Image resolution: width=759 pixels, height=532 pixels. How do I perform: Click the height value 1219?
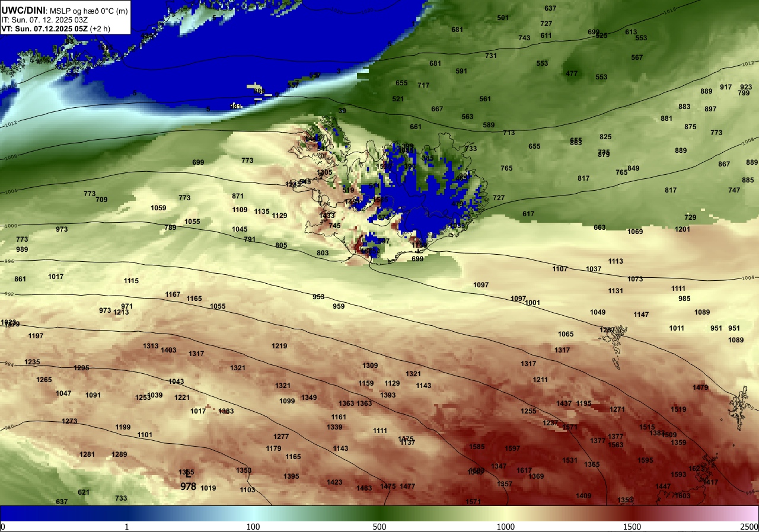tap(279, 346)
